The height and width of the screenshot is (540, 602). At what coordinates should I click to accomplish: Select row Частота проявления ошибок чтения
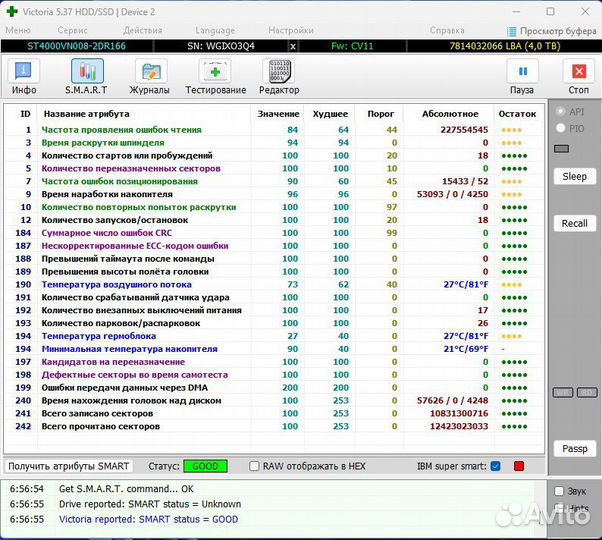(274, 130)
